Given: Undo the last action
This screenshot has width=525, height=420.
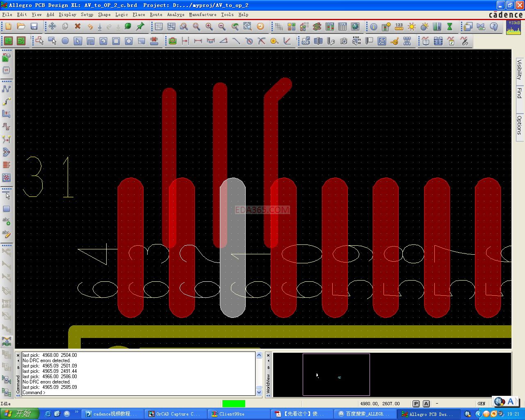Looking at the screenshot, I should [90, 27].
